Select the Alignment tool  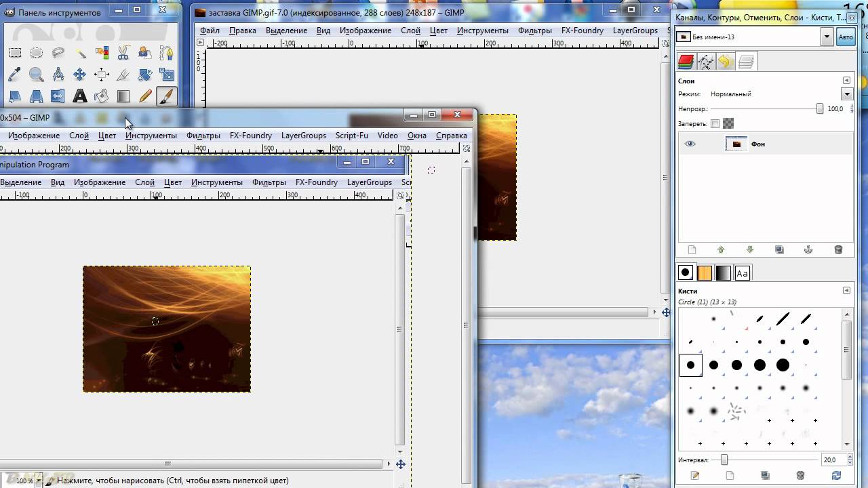pyautogui.click(x=102, y=75)
